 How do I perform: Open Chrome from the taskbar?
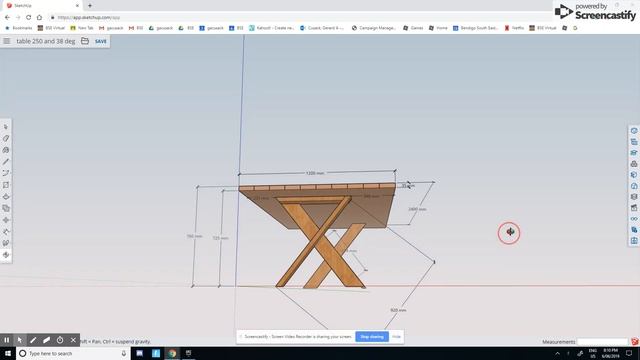tap(172, 353)
